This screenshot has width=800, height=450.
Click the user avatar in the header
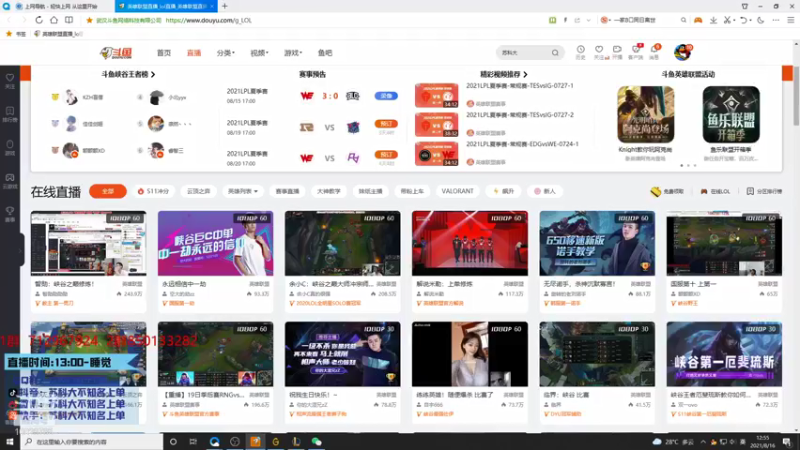683,52
